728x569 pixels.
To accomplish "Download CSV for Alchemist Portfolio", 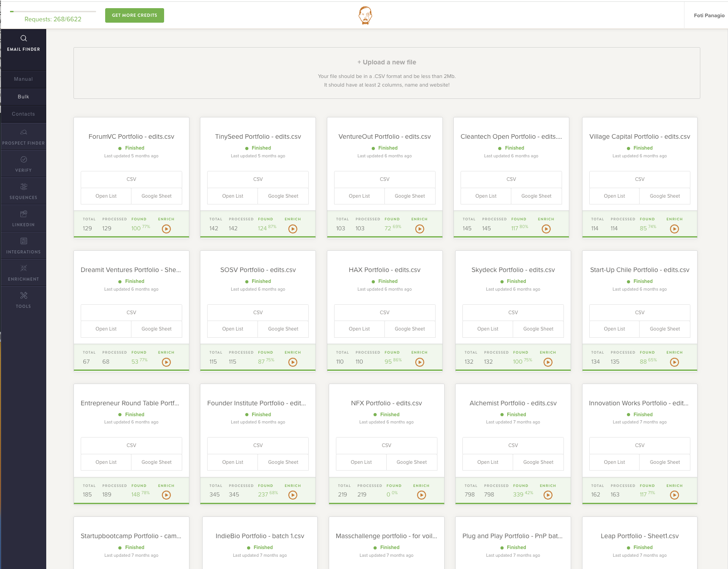I will click(513, 445).
